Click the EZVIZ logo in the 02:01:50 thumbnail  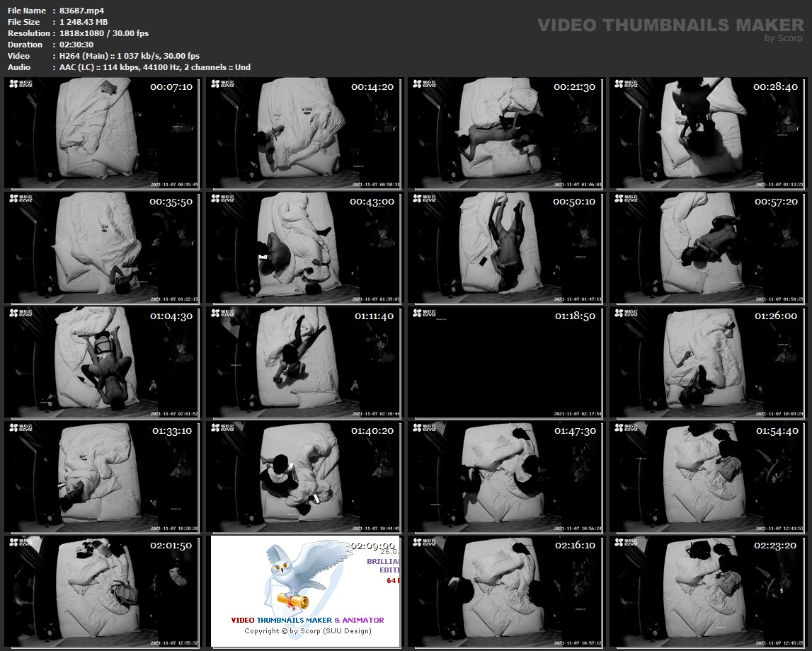point(17,543)
